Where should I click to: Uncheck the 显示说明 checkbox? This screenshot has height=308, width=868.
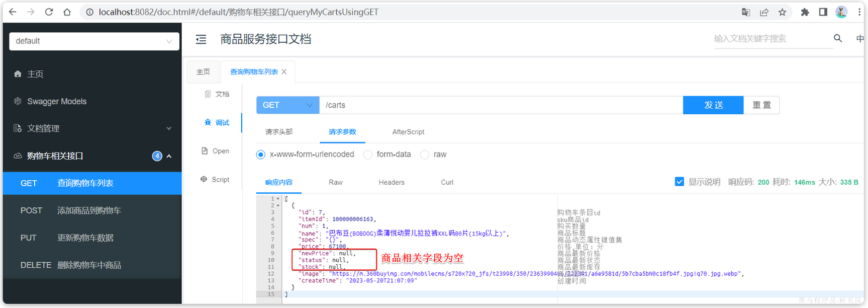pyautogui.click(x=679, y=182)
